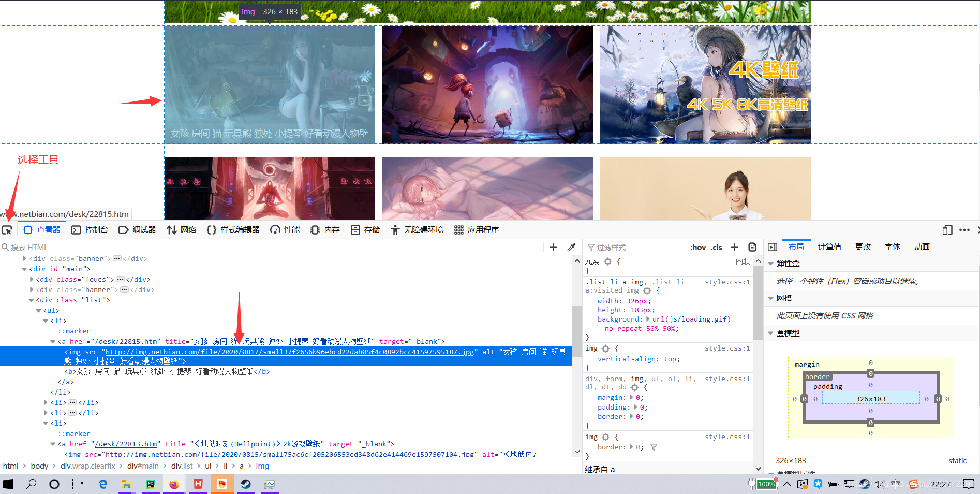Select div.wrap.clearfix in the breadcrumb

[x=88, y=466]
